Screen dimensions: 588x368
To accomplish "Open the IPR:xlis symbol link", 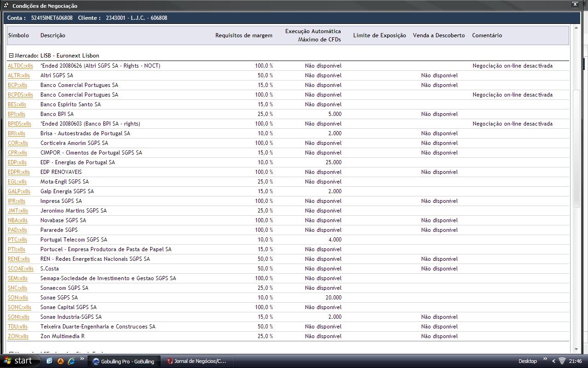I will click(x=17, y=201).
